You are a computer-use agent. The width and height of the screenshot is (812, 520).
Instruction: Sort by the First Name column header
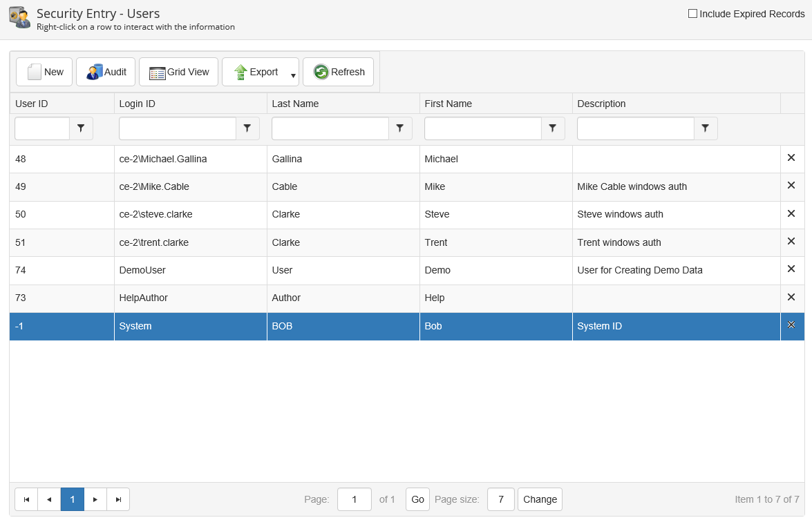[448, 104]
